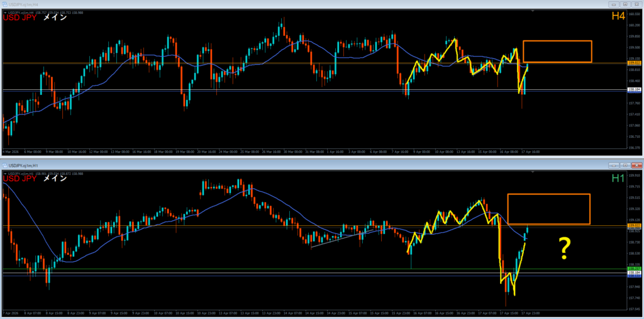Click the green price level tag on H1

point(634,269)
